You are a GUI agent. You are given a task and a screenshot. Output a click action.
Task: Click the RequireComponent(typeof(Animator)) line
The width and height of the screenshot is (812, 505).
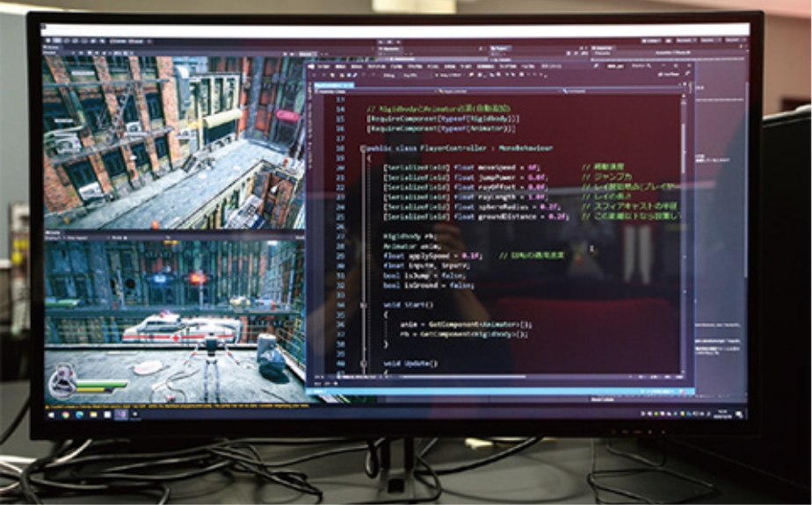point(441,128)
